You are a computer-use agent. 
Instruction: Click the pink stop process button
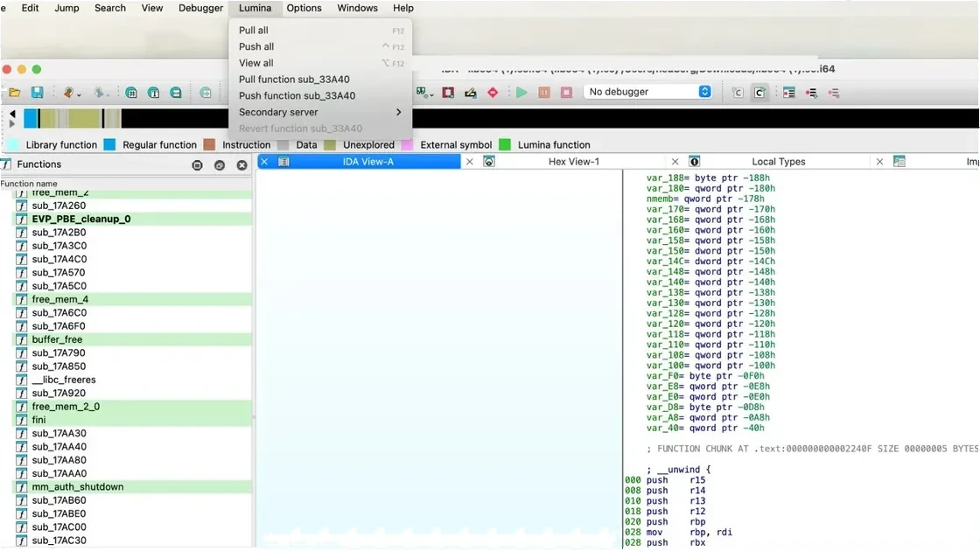click(x=566, y=93)
